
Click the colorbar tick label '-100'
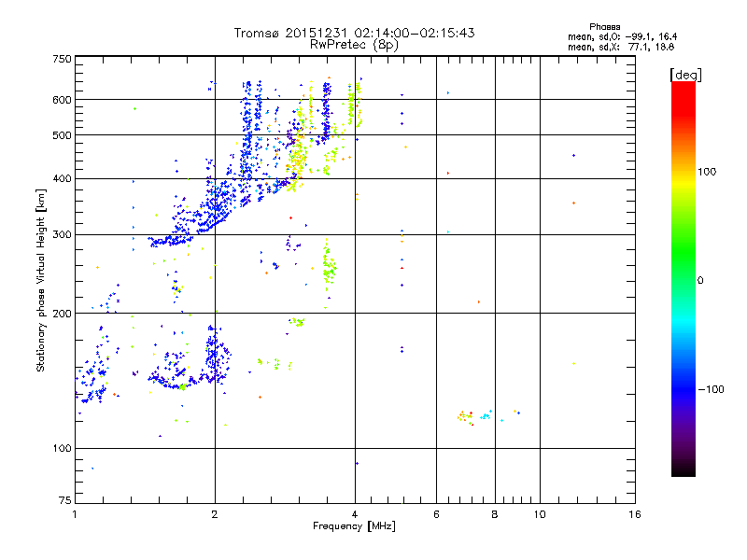click(712, 389)
